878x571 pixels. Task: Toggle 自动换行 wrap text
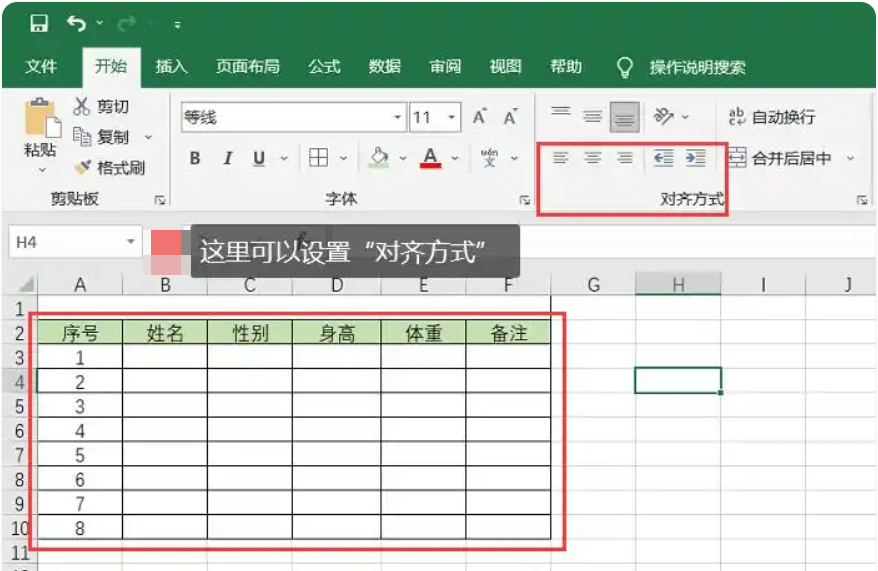(772, 117)
